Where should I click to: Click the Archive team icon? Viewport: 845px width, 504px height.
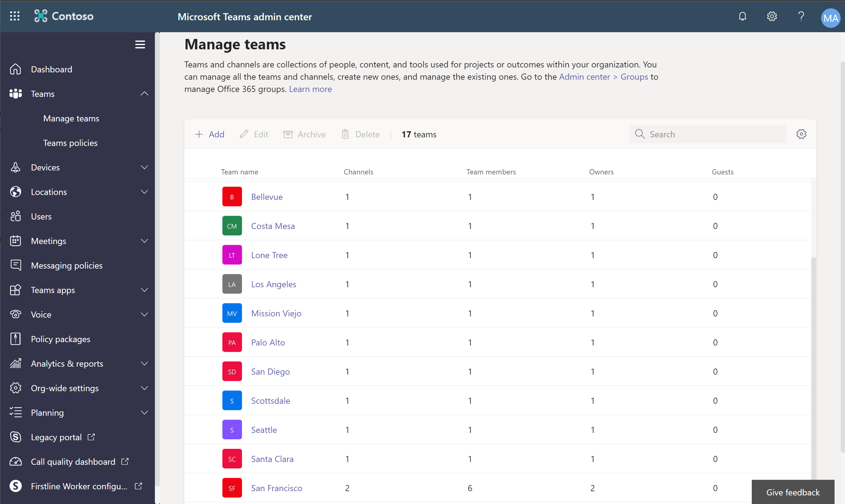(x=288, y=134)
